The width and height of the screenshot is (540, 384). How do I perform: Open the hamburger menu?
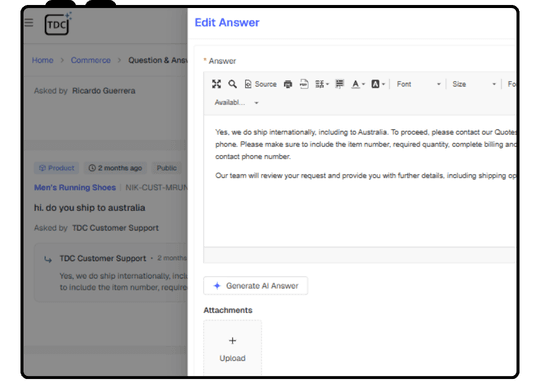pyautogui.click(x=29, y=23)
